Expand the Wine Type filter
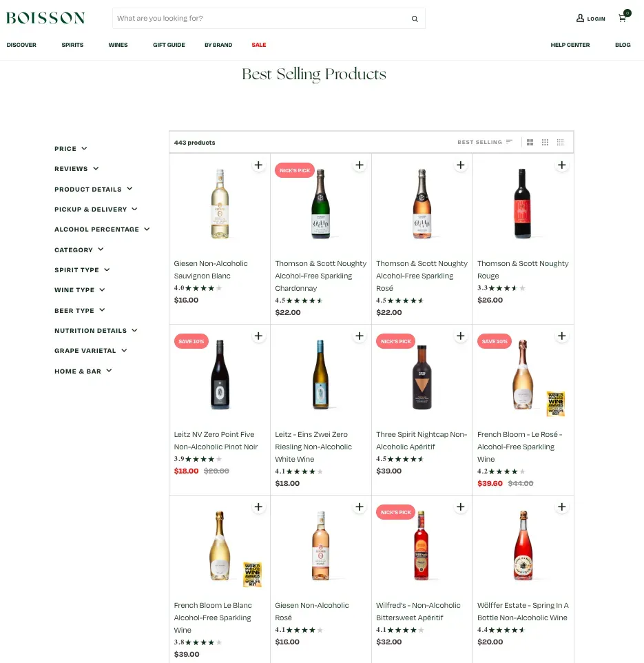The image size is (644, 663). pos(79,289)
